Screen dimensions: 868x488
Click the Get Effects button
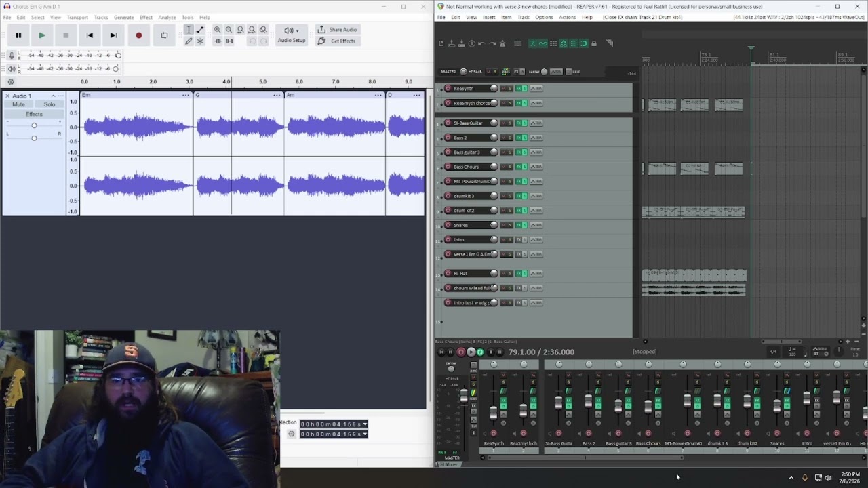pos(336,41)
